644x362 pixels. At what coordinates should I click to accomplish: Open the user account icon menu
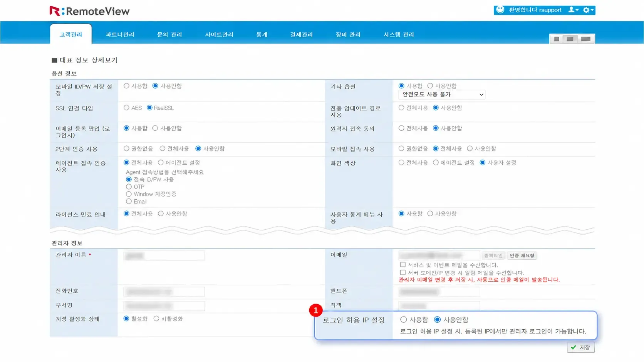coord(573,10)
